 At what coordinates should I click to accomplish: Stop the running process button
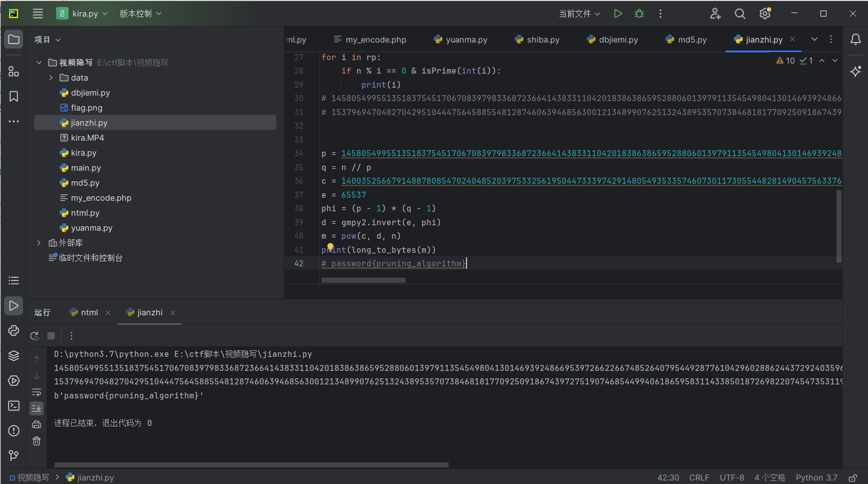[x=51, y=336]
